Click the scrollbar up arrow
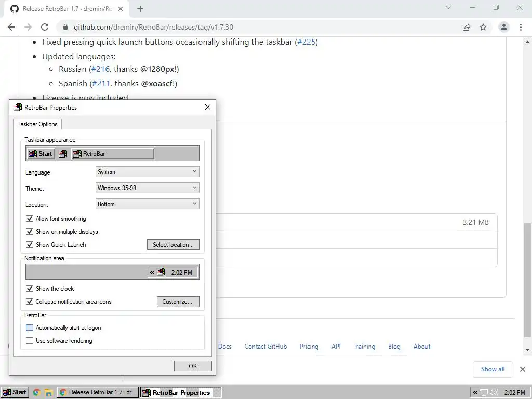The width and height of the screenshot is (532, 399). click(x=528, y=42)
